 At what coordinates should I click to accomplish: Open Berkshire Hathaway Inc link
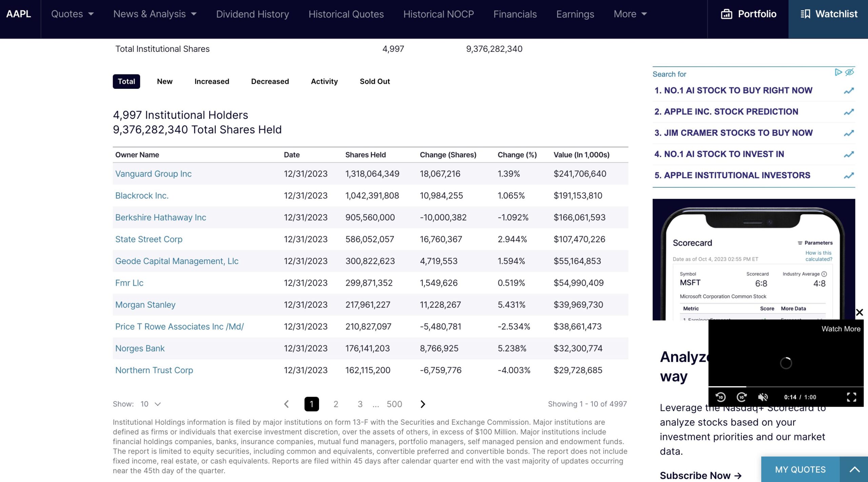point(161,218)
